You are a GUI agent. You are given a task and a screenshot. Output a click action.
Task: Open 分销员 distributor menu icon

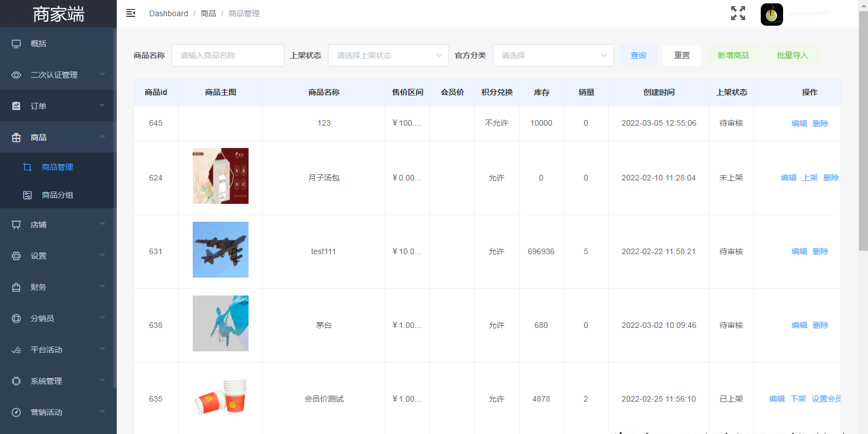coord(16,318)
